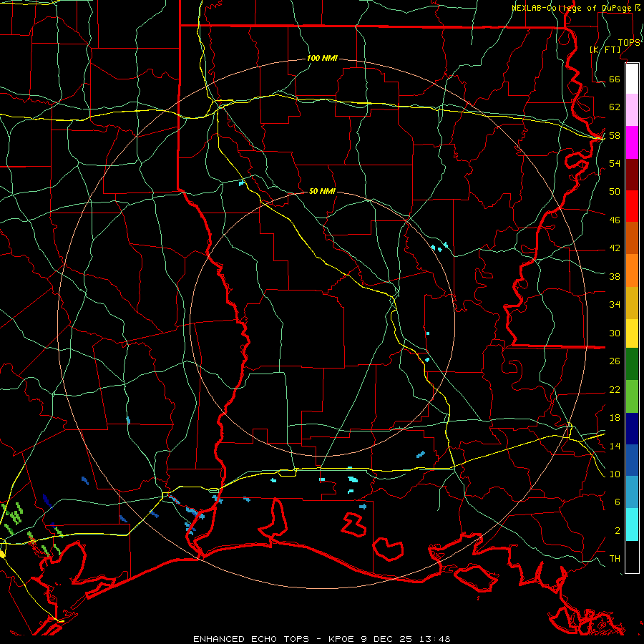Click the light blue swatch between 10 and 6

pyautogui.click(x=632, y=492)
